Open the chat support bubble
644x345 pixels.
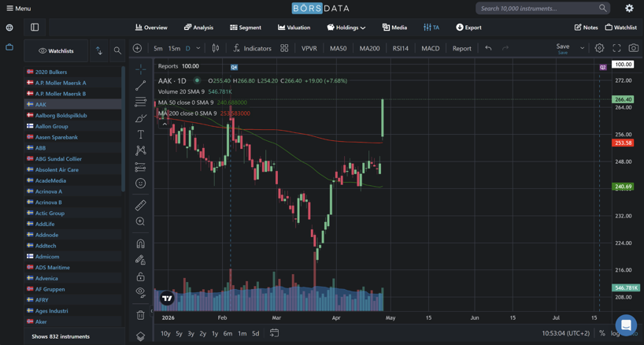[x=626, y=325]
